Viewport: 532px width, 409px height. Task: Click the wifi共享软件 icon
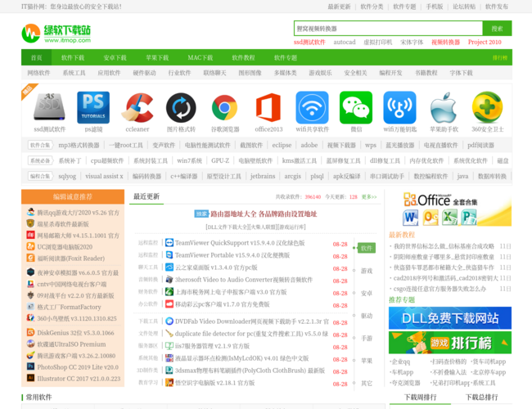tap(312, 107)
